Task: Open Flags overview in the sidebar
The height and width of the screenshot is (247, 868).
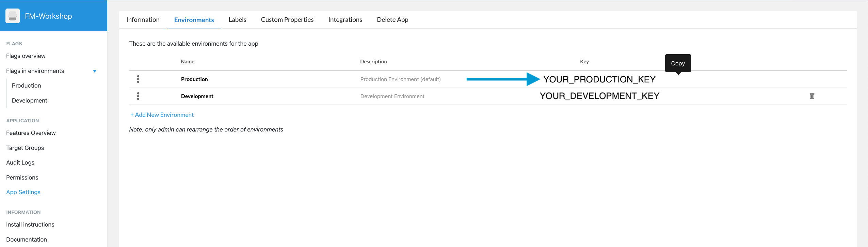Action: point(26,56)
